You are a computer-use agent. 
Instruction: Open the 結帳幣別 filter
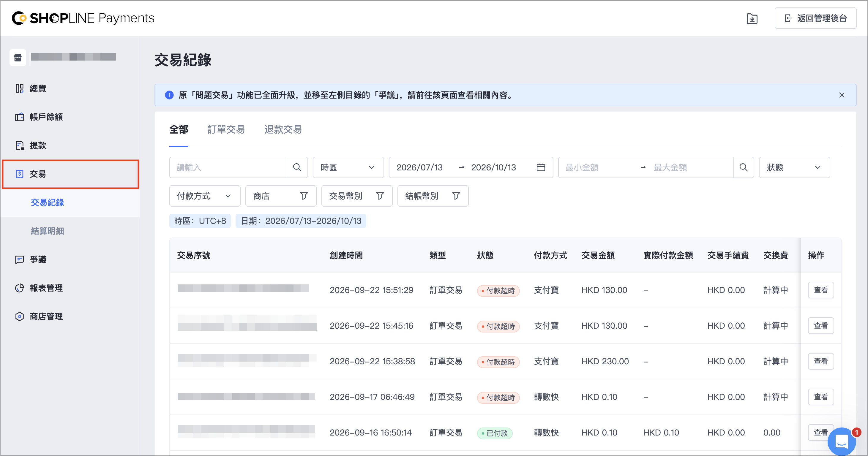tap(433, 196)
